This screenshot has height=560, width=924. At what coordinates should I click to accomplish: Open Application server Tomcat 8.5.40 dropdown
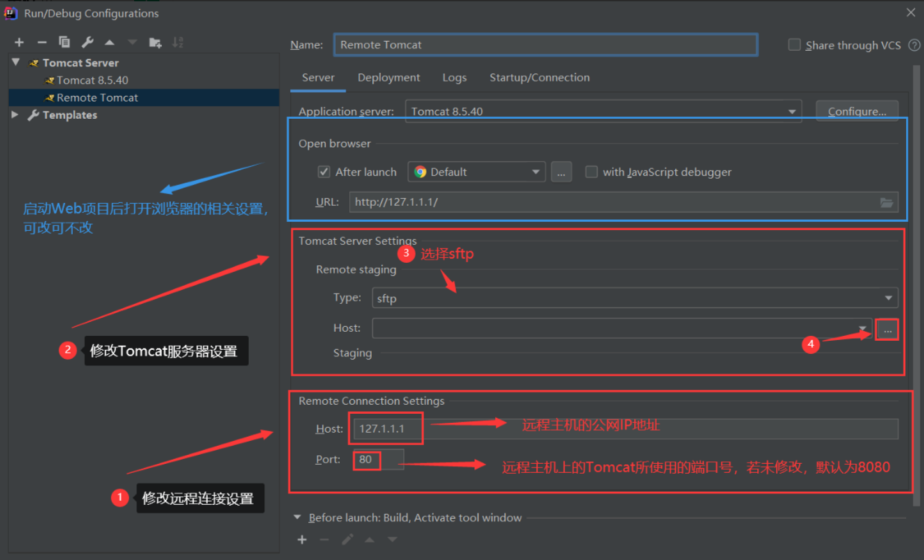coord(604,112)
